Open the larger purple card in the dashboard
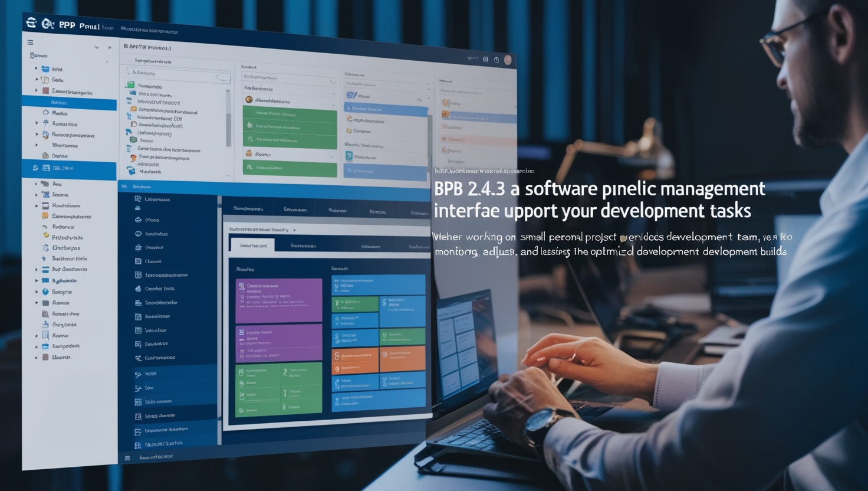Viewport: 868px width, 491px height. 278,300
